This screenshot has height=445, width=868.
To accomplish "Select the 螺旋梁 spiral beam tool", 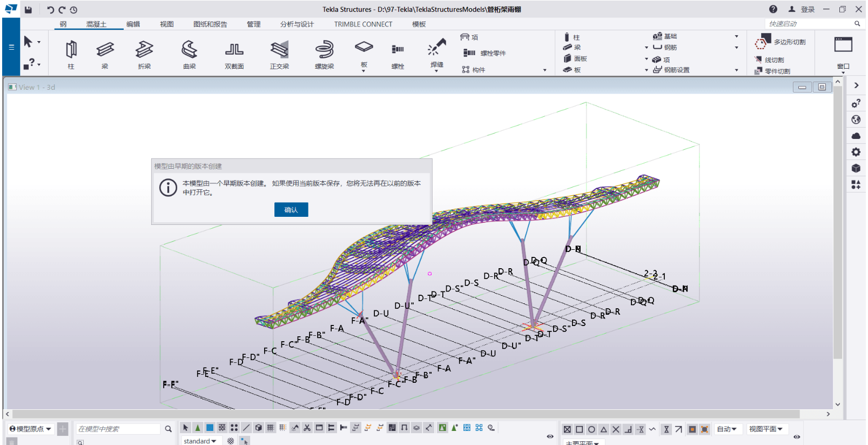I will click(324, 54).
